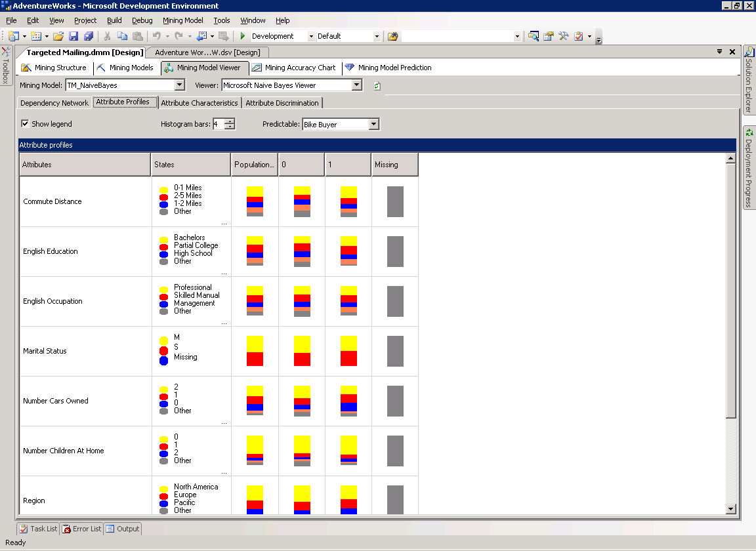Start the project with the green play icon
Image resolution: width=756 pixels, height=551 pixels.
pyautogui.click(x=243, y=36)
